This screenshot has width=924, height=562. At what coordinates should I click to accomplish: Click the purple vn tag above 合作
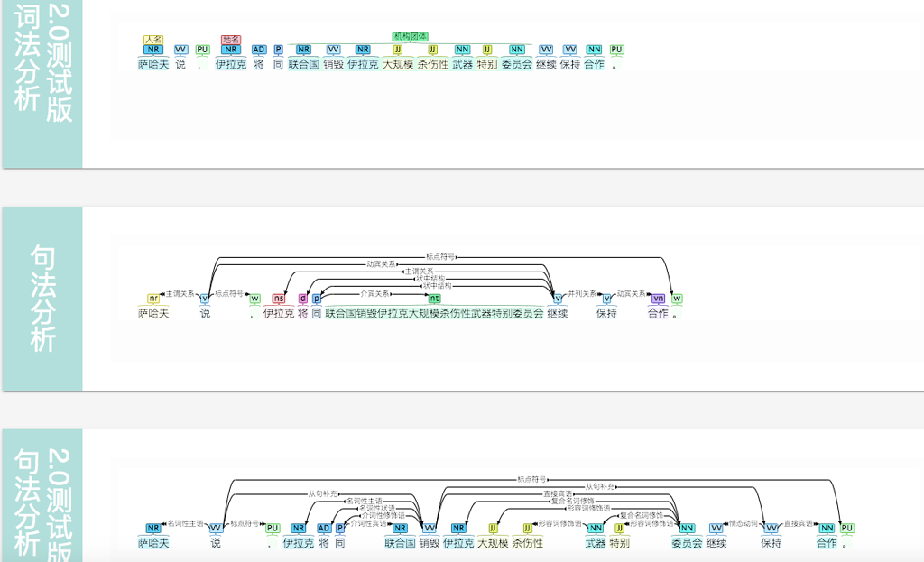click(x=658, y=298)
